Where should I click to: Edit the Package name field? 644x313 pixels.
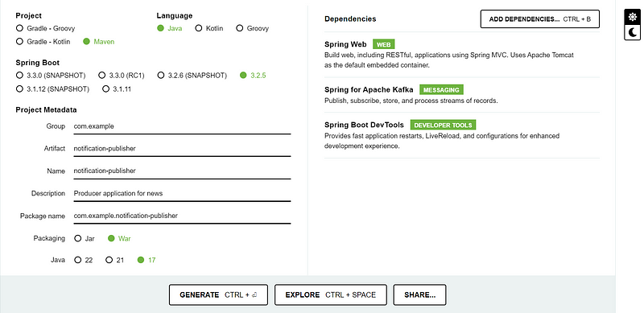pyautogui.click(x=182, y=216)
